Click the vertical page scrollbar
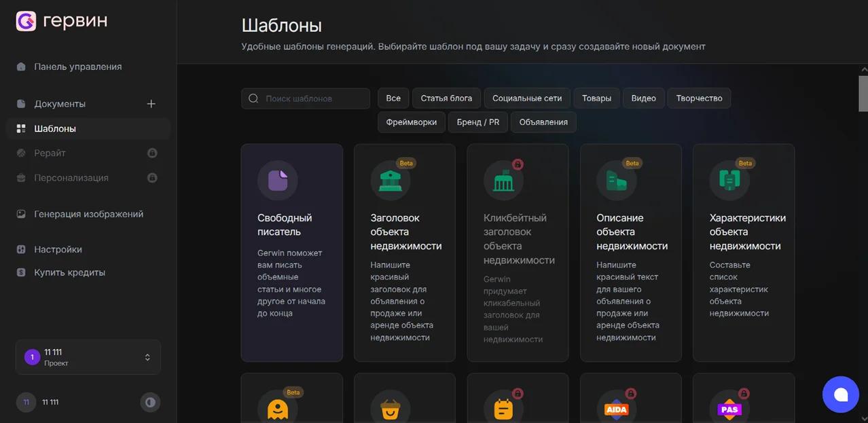Screen dimensions: 868x423 (863, 93)
